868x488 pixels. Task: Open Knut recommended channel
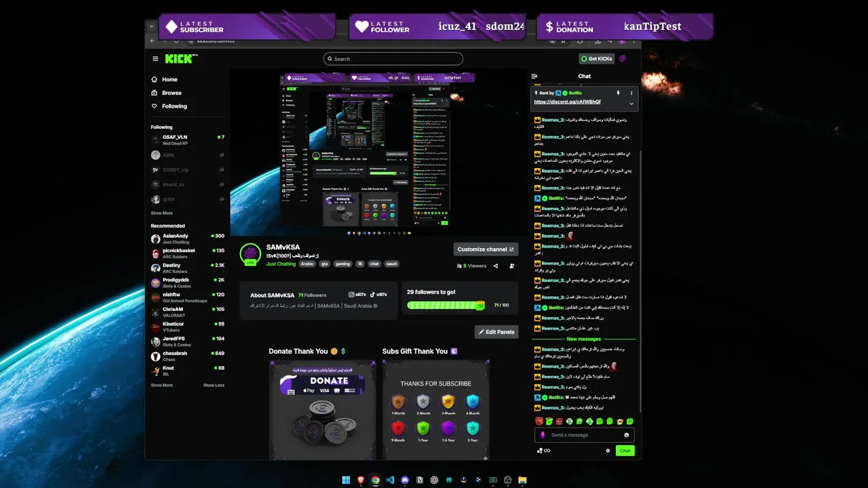[188, 370]
